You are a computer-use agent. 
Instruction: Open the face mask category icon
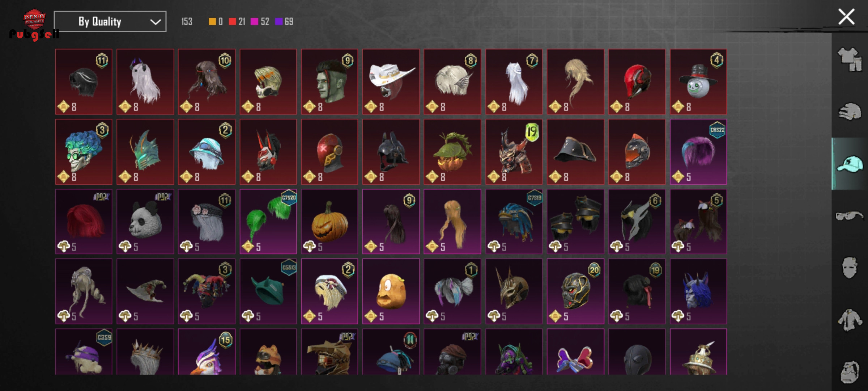tap(850, 268)
